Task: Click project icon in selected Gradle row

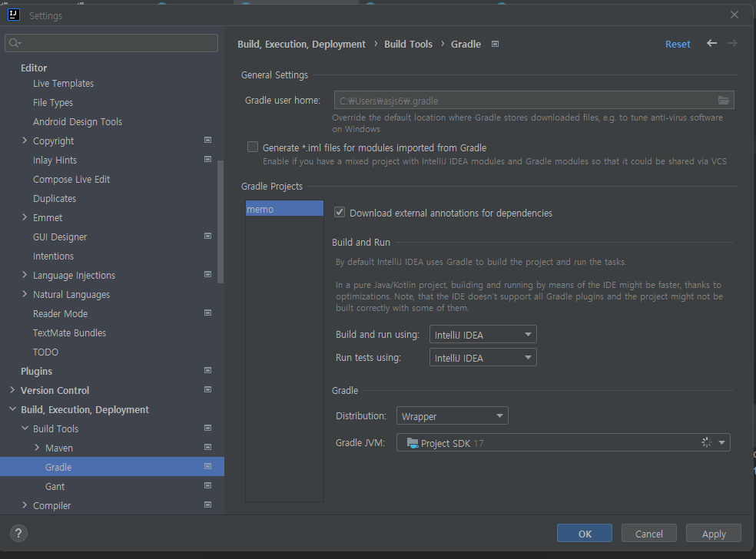Action: click(207, 466)
